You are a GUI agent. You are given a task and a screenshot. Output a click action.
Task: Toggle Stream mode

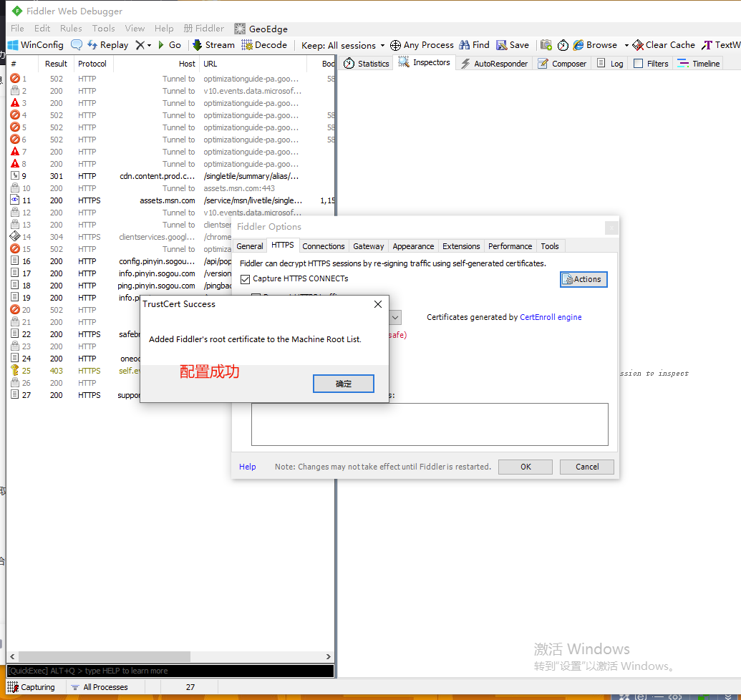pyautogui.click(x=213, y=45)
